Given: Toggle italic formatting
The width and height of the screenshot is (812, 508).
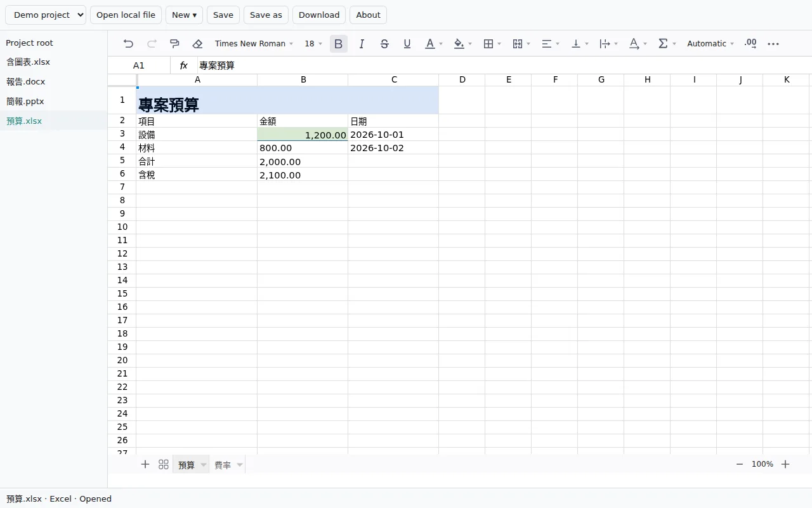Looking at the screenshot, I should coord(362,44).
